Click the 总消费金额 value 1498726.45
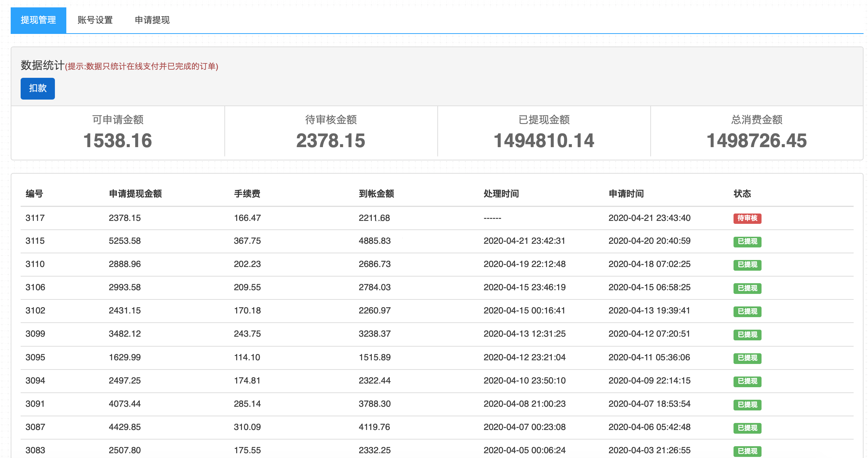This screenshot has width=868, height=458. coord(756,140)
